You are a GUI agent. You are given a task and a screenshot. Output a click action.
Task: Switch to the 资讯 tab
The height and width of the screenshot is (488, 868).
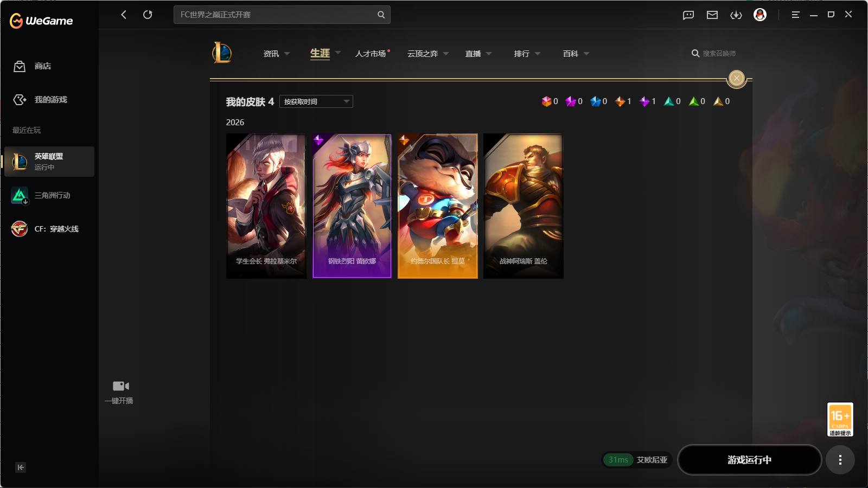[x=271, y=54]
